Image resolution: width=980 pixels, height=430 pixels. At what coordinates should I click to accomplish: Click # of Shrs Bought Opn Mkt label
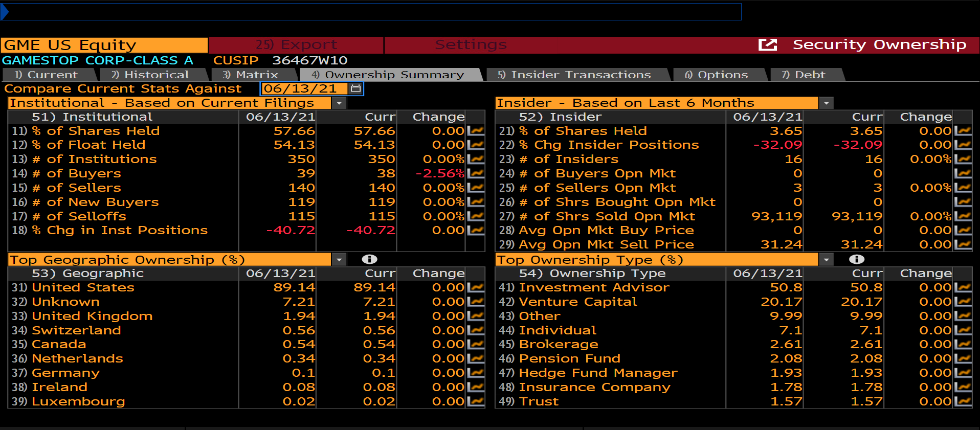[617, 202]
